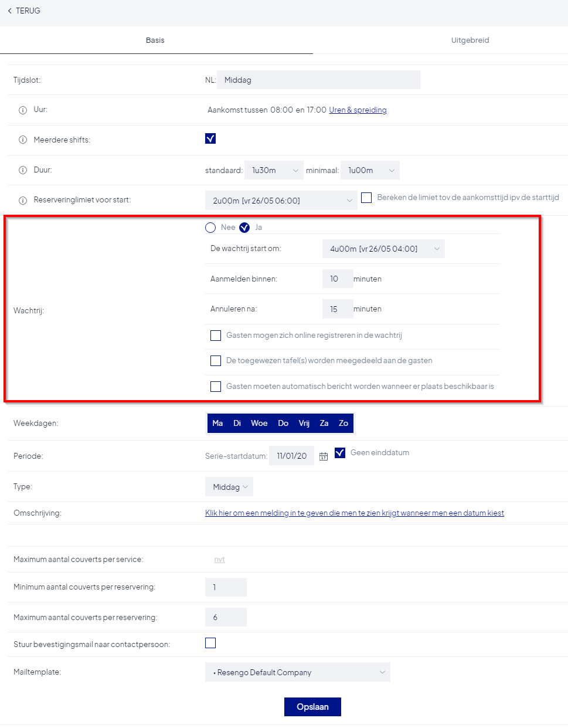Enable automatic message when place available
The image size is (568, 728).
click(216, 387)
